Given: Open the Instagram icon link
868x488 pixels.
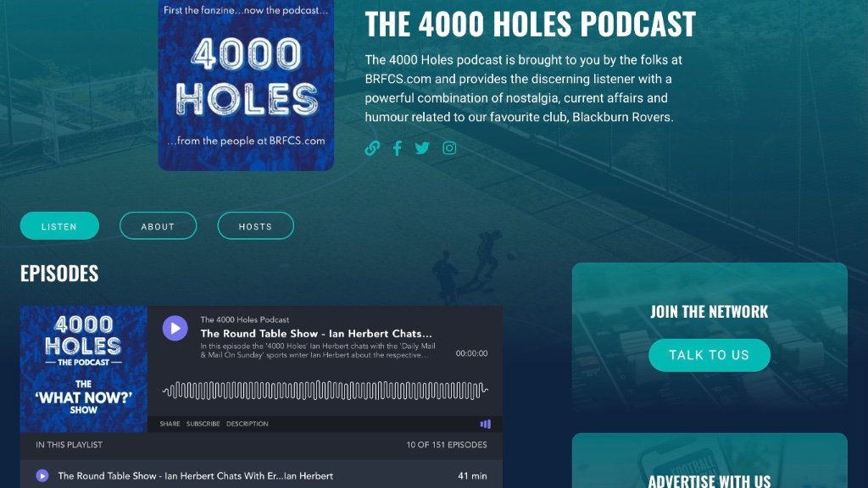Looking at the screenshot, I should (x=449, y=147).
